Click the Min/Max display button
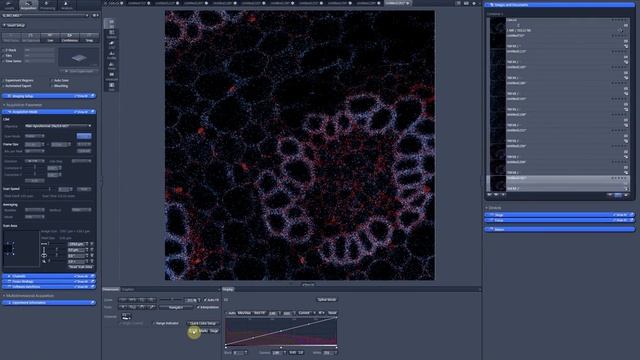 coord(244,313)
